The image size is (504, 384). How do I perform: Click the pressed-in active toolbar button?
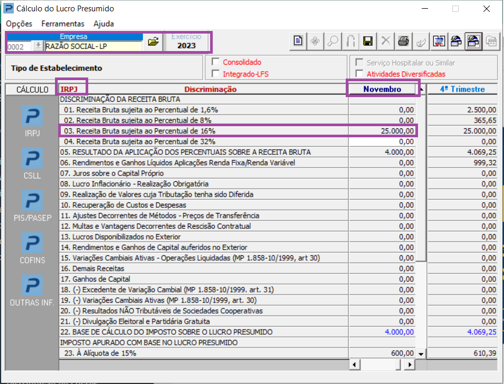pyautogui.click(x=474, y=41)
